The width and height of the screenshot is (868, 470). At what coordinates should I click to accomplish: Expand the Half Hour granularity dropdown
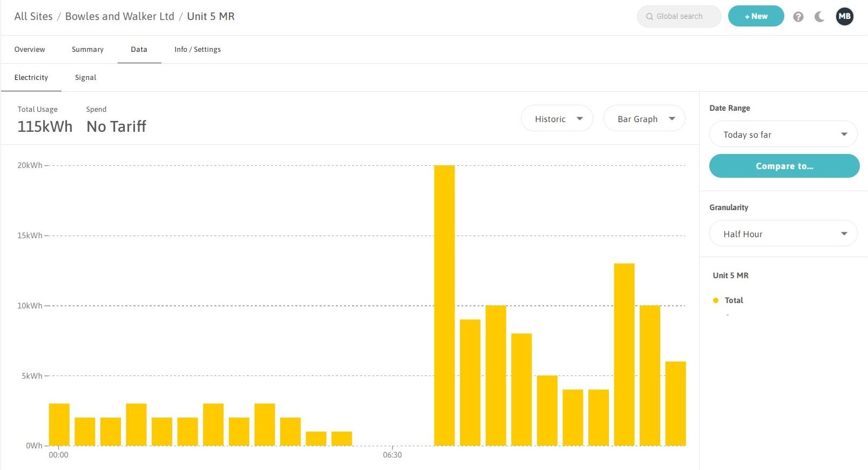(783, 233)
